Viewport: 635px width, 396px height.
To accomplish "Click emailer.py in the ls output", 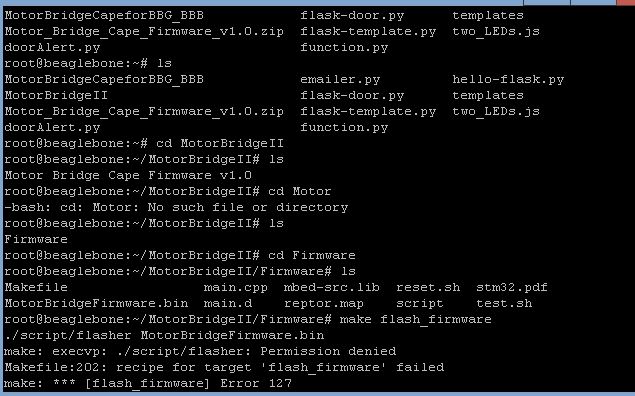I will click(340, 80).
